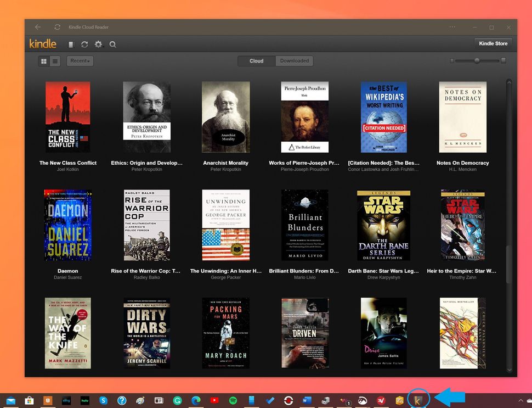The height and width of the screenshot is (408, 532).
Task: Go back using the back arrow
Action: click(x=37, y=27)
